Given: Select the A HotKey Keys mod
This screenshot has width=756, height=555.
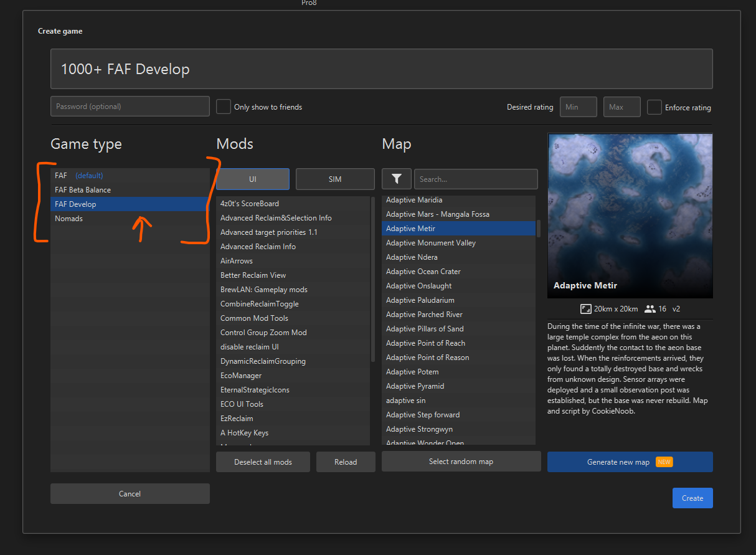Looking at the screenshot, I should 293,433.
